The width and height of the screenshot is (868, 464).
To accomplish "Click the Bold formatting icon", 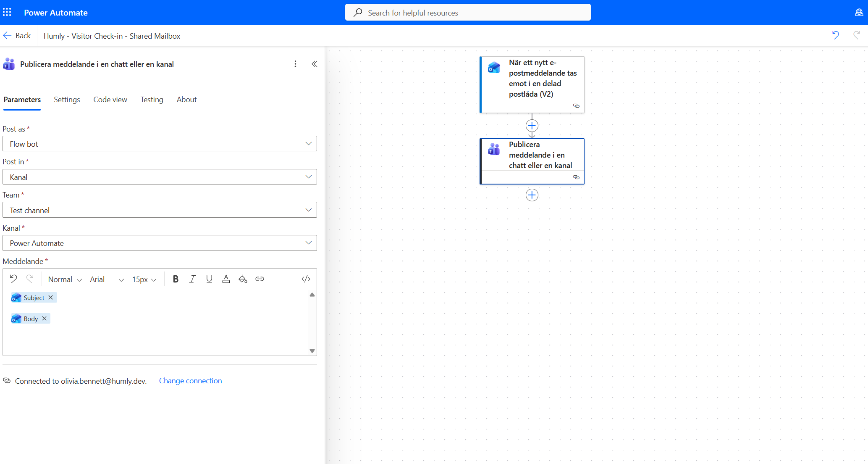I will (x=176, y=279).
